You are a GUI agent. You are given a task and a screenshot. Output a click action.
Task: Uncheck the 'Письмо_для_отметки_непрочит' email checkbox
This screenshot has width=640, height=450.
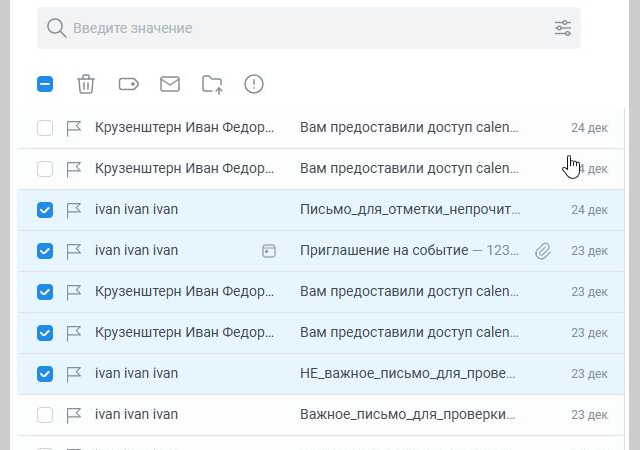pos(45,210)
